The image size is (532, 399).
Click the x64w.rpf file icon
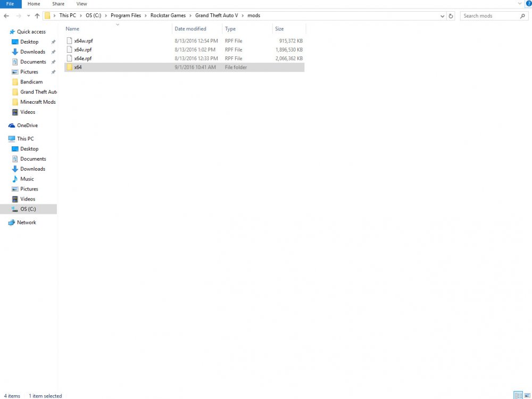(x=69, y=41)
